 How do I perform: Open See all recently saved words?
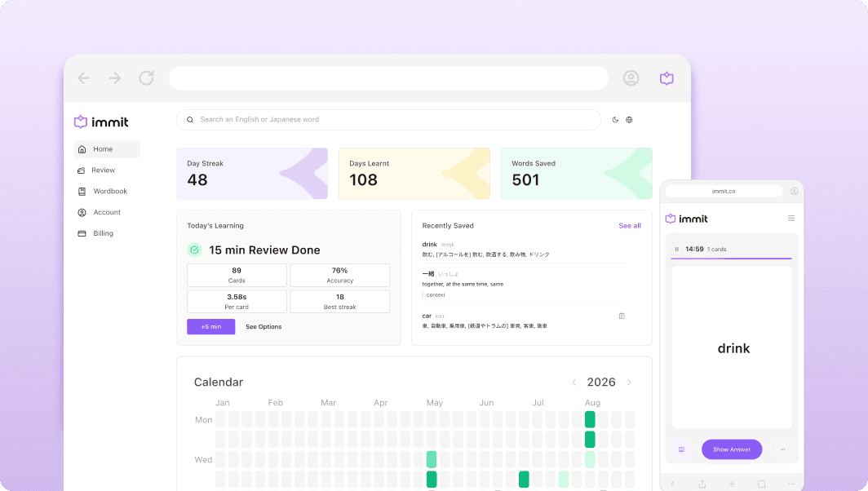[x=630, y=225]
